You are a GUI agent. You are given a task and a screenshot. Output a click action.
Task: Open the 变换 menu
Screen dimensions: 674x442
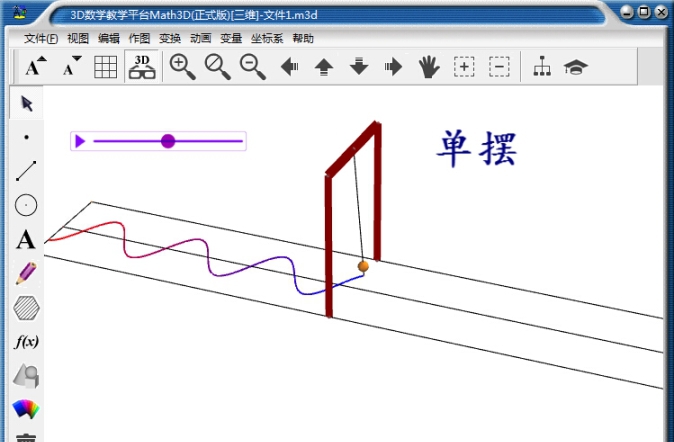point(170,39)
